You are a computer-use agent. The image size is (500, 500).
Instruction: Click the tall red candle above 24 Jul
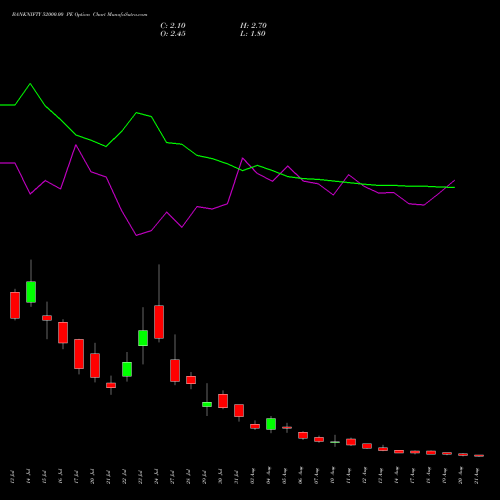coord(159,322)
